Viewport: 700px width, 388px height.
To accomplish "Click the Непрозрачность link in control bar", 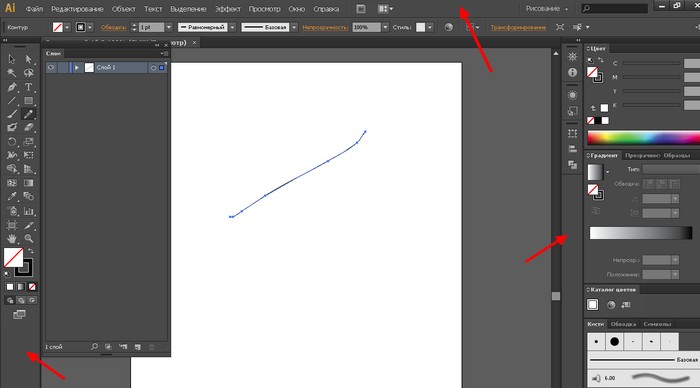I will [325, 27].
